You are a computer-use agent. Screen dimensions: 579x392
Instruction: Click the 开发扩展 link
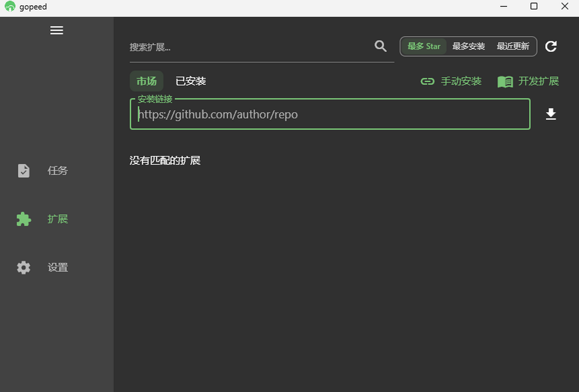(x=528, y=81)
